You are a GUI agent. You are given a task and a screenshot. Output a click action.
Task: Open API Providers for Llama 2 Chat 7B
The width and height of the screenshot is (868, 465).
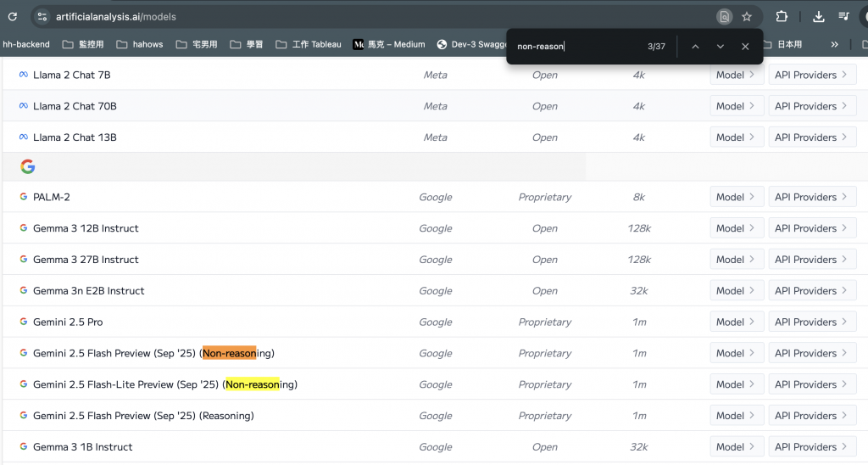(x=812, y=75)
